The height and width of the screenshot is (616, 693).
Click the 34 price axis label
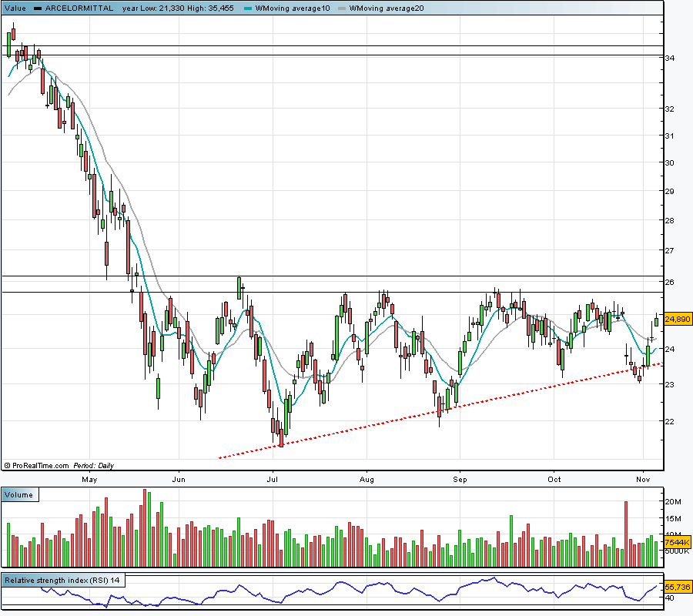pyautogui.click(x=670, y=58)
